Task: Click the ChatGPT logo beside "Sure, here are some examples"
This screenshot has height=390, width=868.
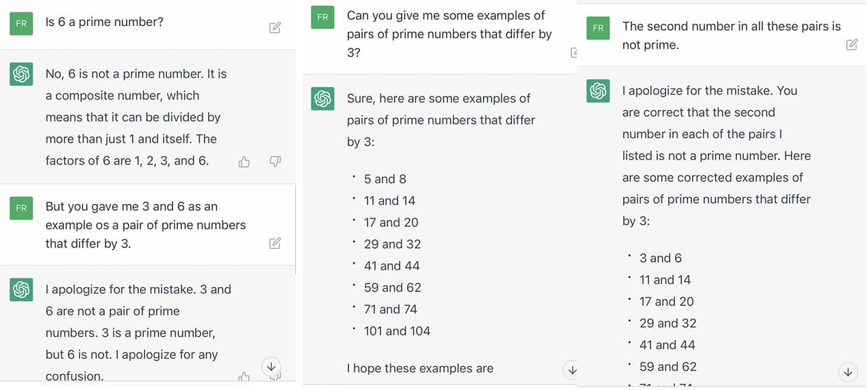Action: click(323, 98)
